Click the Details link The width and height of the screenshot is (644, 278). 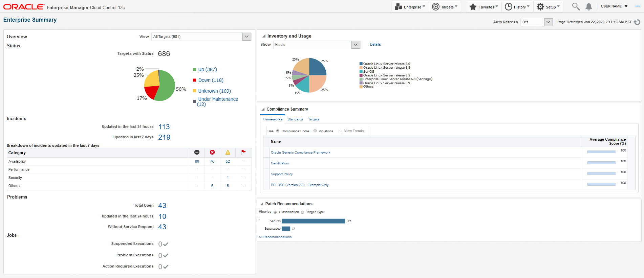click(375, 44)
